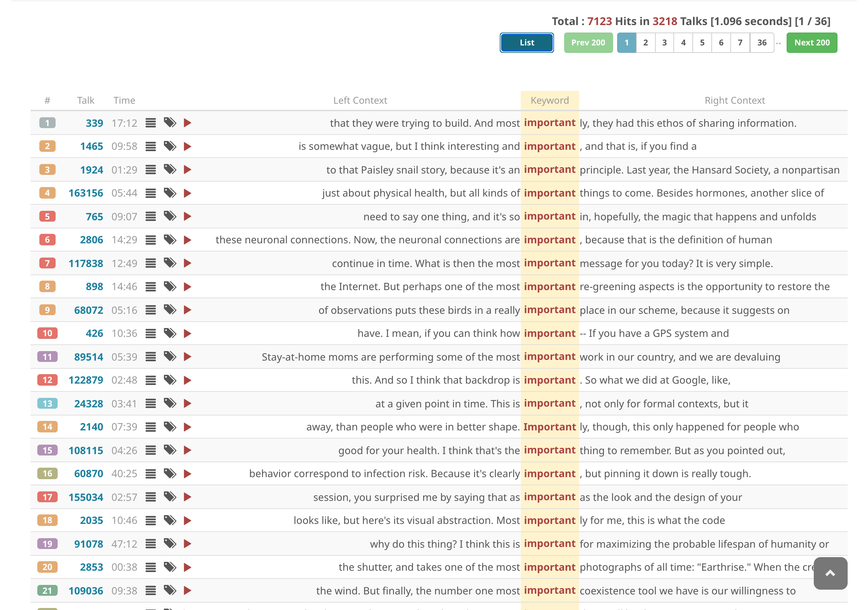Click the Prev 200 button
Screen dimensions: 868x610
pyautogui.click(x=588, y=43)
